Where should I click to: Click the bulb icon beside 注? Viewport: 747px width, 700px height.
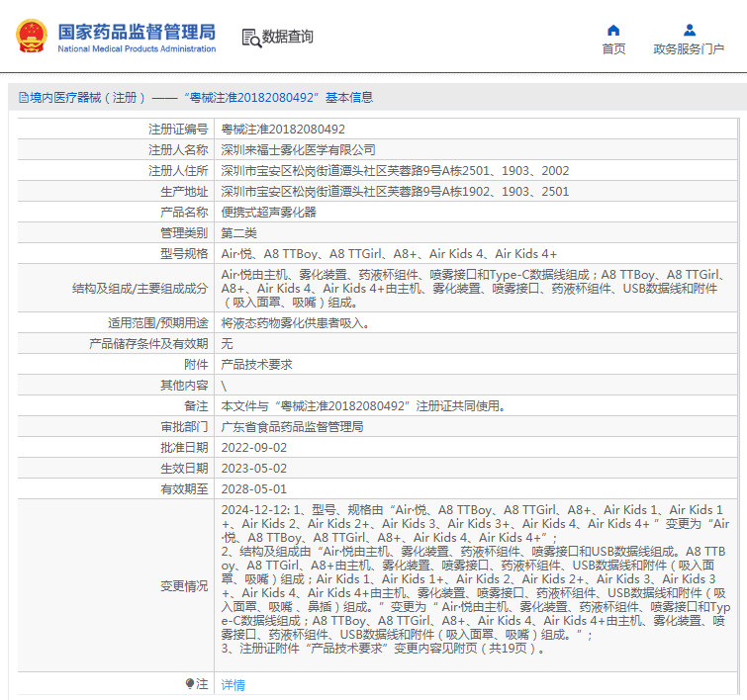[190, 684]
